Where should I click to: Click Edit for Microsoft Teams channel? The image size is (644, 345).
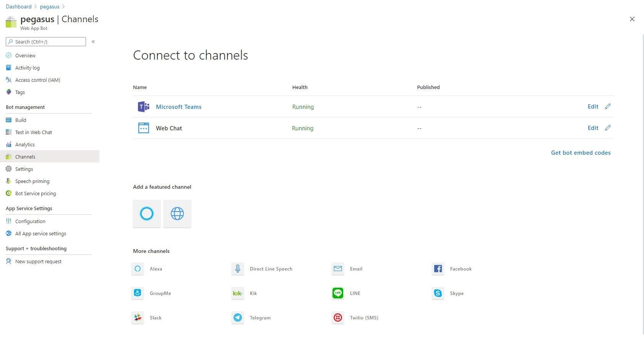(x=593, y=107)
